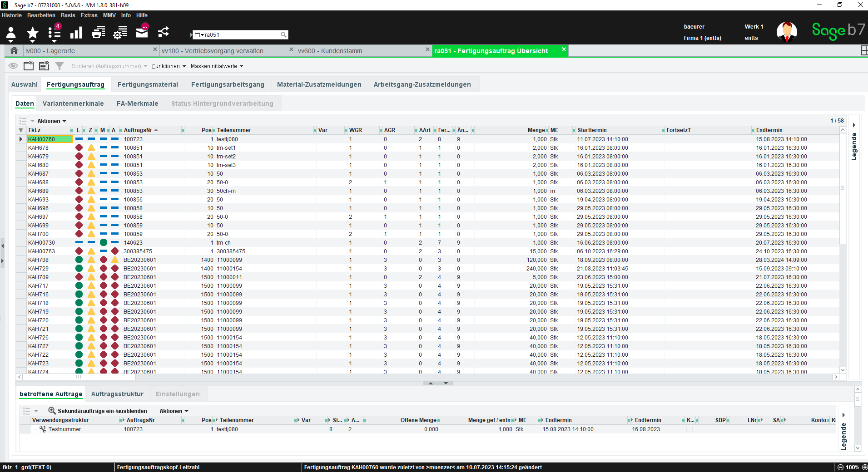Expand the Aktionen dropdown above the grid

pos(52,121)
